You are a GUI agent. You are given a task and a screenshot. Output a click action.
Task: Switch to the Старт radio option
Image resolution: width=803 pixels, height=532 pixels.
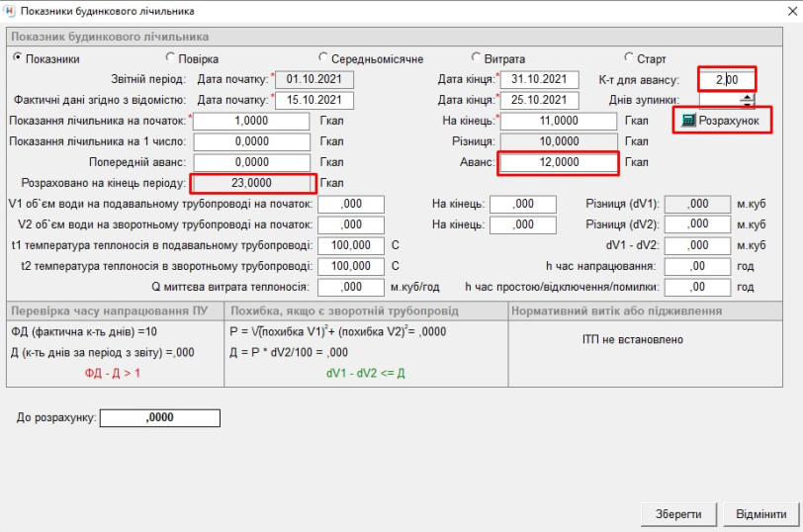[x=630, y=58]
